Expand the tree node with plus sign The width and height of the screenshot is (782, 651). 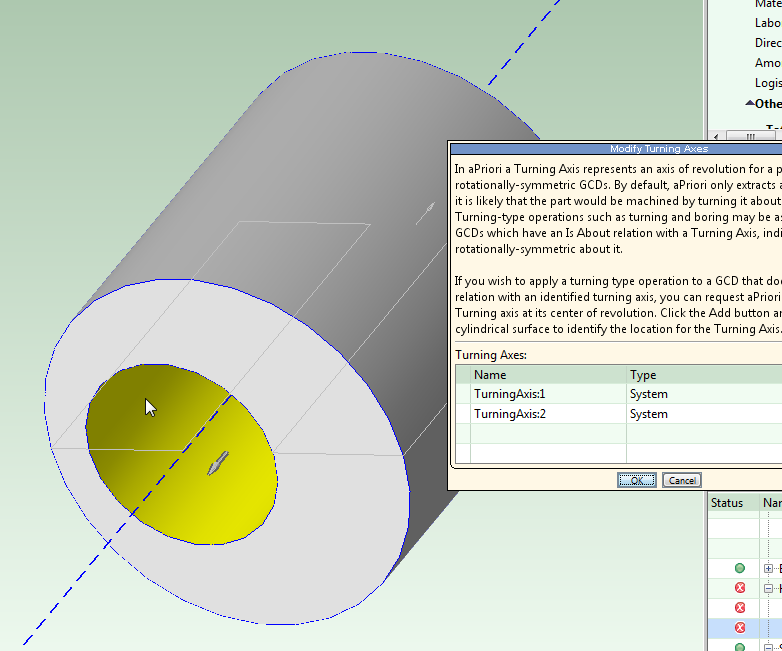pyautogui.click(x=768, y=568)
